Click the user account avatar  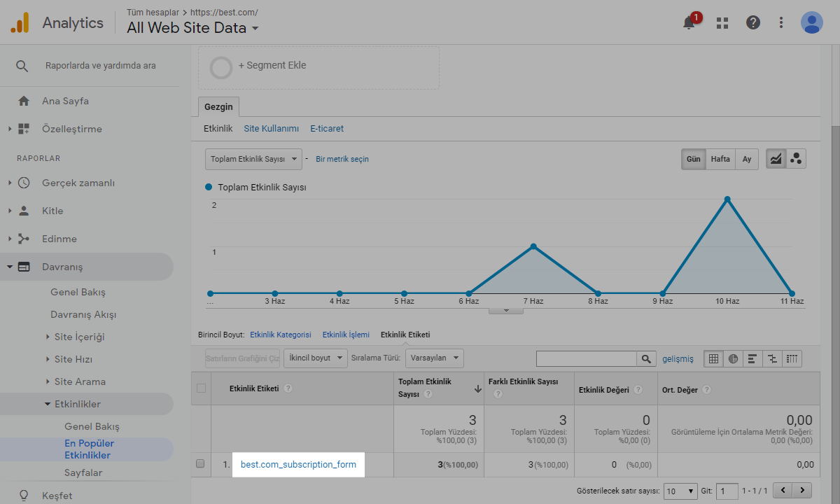point(812,22)
